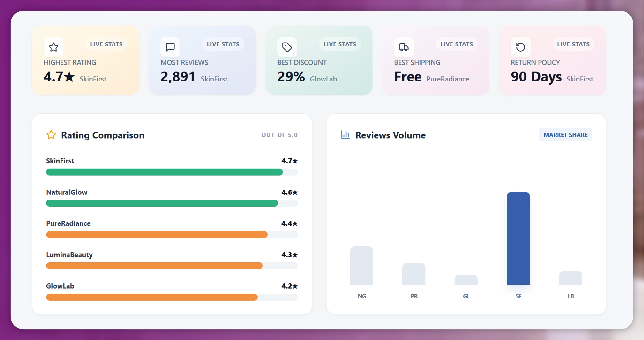
Task: Click Live Stats badge on Highest Rating card
Action: click(106, 44)
